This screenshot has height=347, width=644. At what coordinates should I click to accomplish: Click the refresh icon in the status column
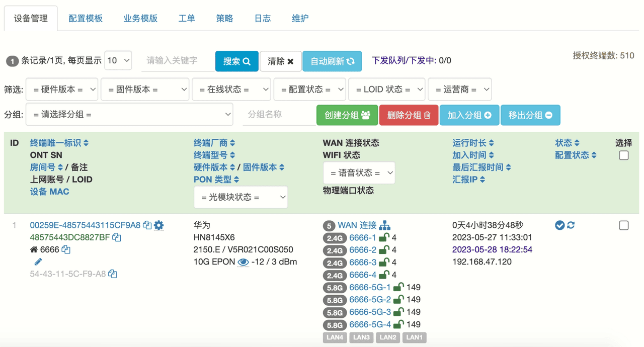pos(571,225)
